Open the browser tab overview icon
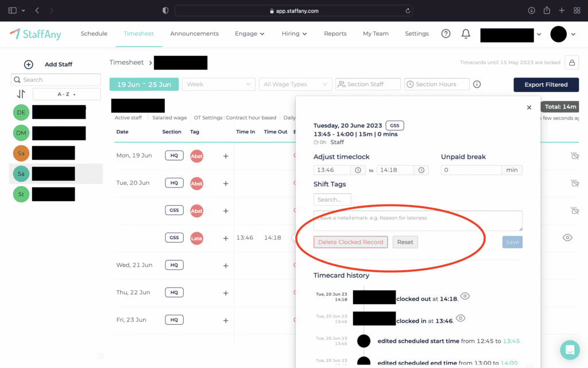Viewport: 588px width, 368px height. [x=577, y=10]
